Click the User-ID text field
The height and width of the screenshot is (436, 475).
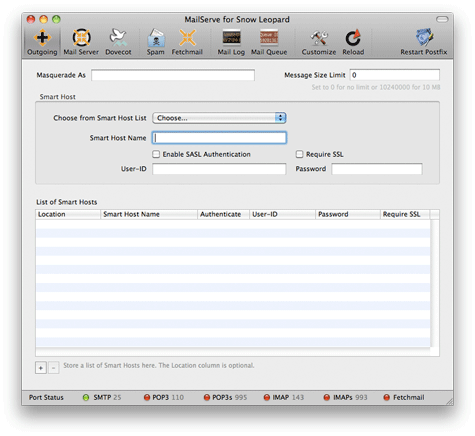[x=219, y=169]
